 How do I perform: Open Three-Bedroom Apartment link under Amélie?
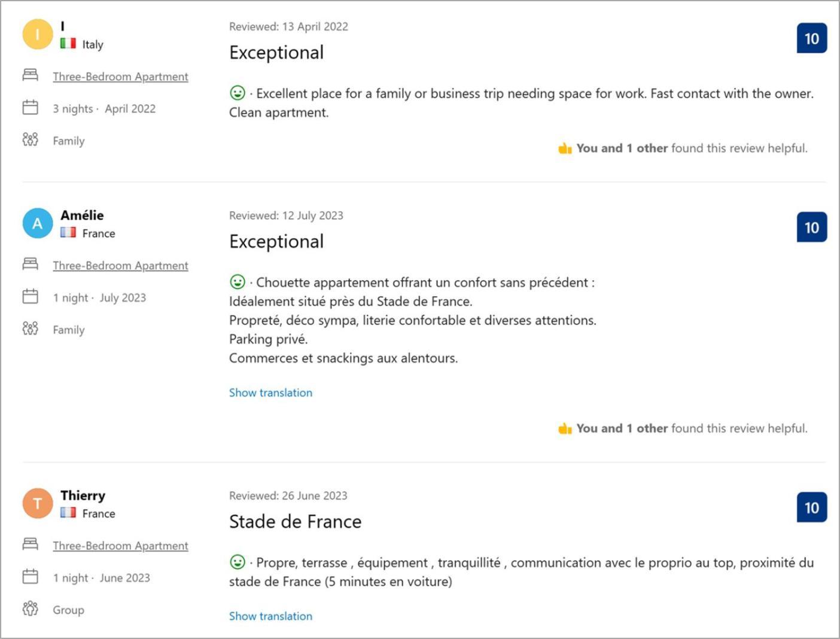click(120, 266)
